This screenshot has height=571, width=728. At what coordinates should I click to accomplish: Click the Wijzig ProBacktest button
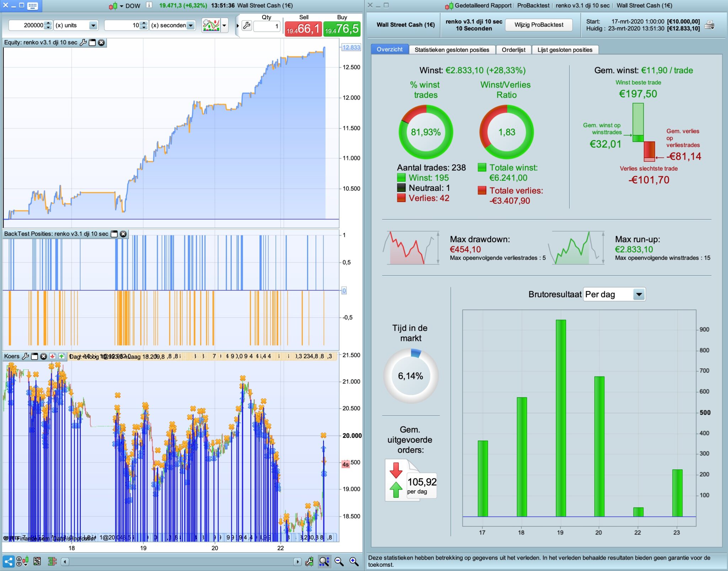[539, 25]
